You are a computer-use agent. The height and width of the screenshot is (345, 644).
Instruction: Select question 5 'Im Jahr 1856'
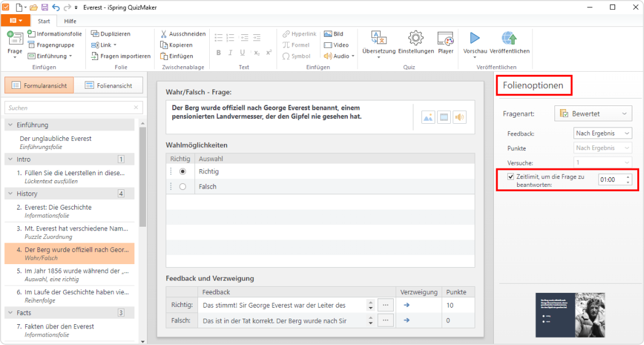coord(69,275)
